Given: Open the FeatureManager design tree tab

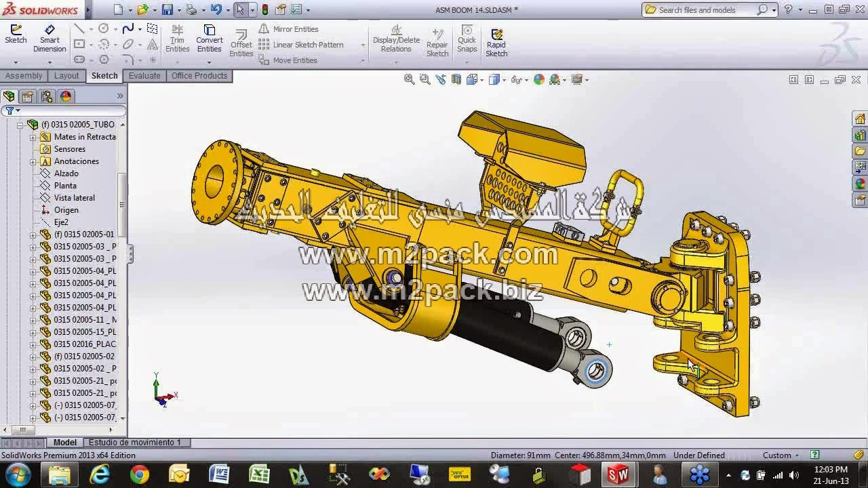Looking at the screenshot, I should [9, 96].
